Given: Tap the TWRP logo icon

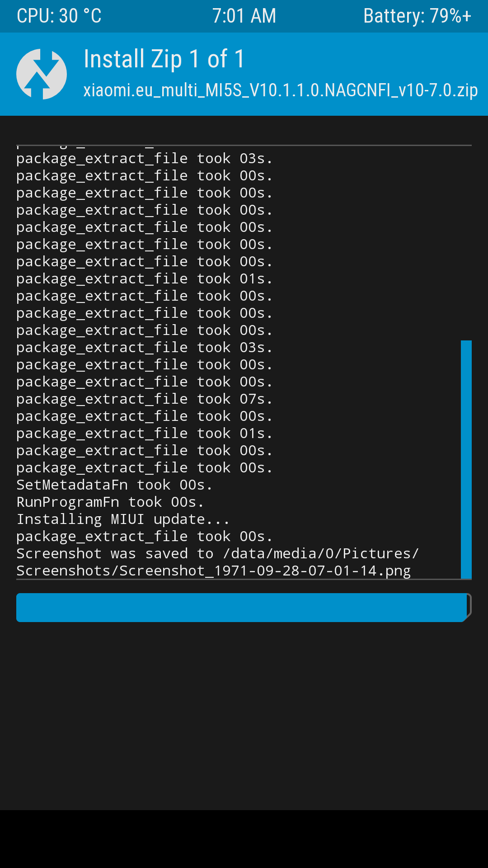Looking at the screenshot, I should (x=42, y=74).
